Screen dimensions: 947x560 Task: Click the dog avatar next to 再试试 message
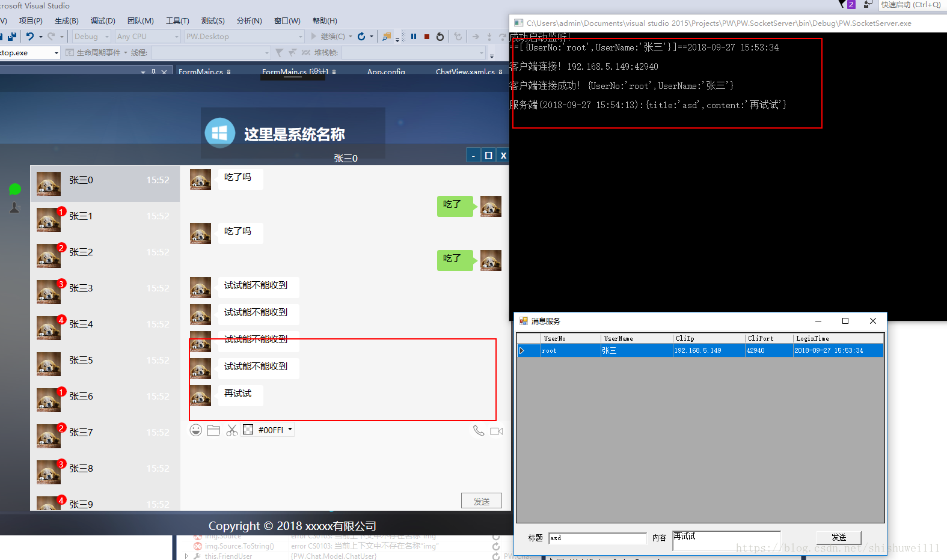tap(200, 395)
